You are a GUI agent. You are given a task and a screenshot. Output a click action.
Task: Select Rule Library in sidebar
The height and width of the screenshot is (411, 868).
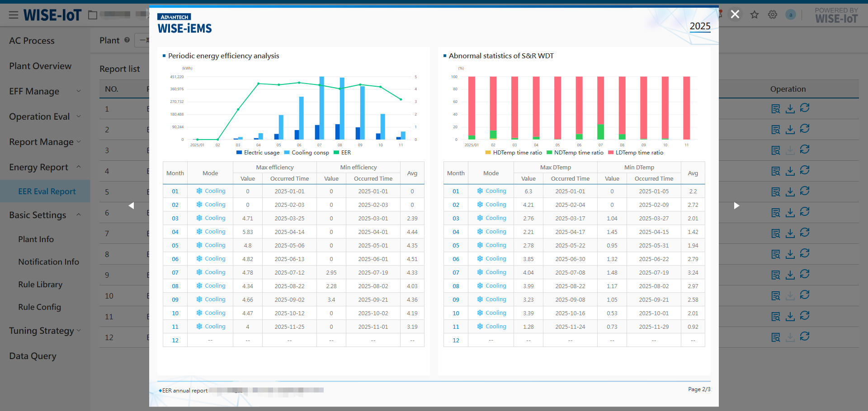click(x=40, y=285)
